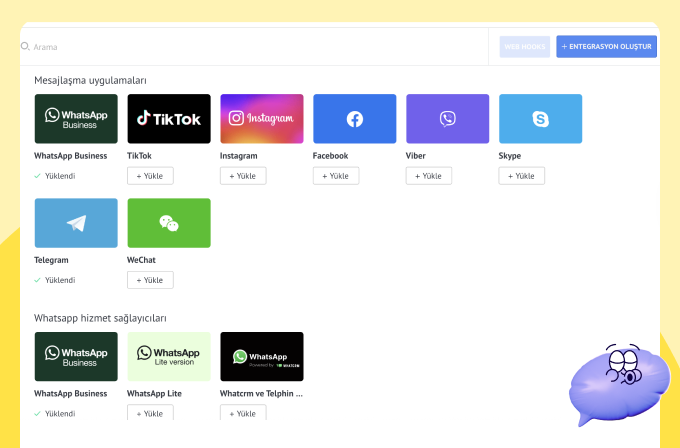Screen dimensions: 680x448
Task: Click Yüklendi under WhatsApp Business in providers section
Action: pyautogui.click(x=55, y=414)
